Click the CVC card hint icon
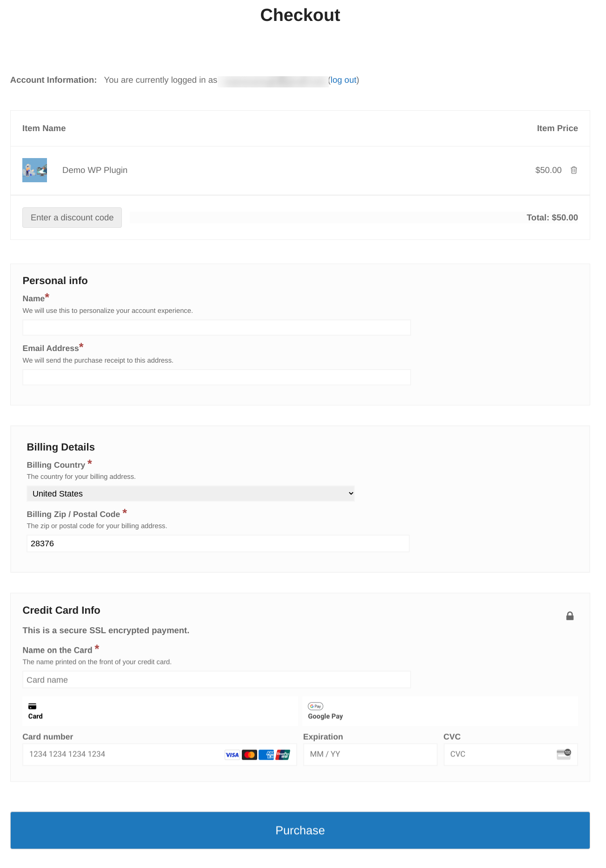Viewport: 606px width, 868px height. tap(563, 754)
